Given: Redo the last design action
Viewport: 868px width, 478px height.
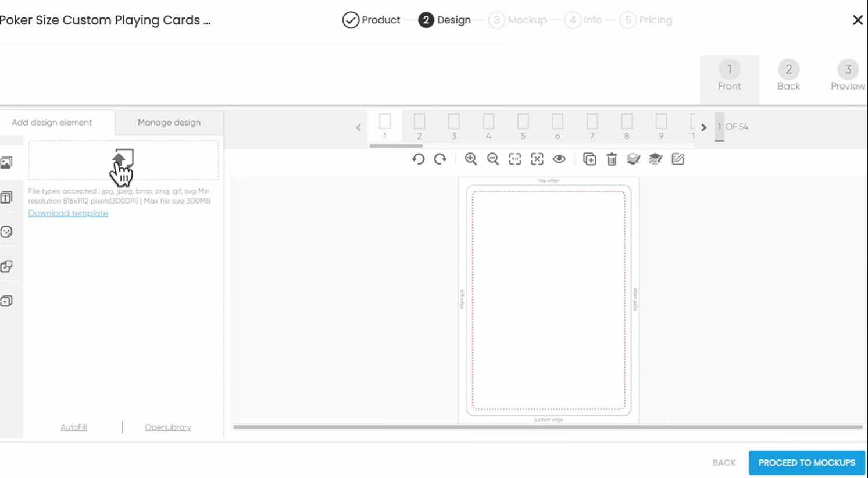Looking at the screenshot, I should point(440,159).
